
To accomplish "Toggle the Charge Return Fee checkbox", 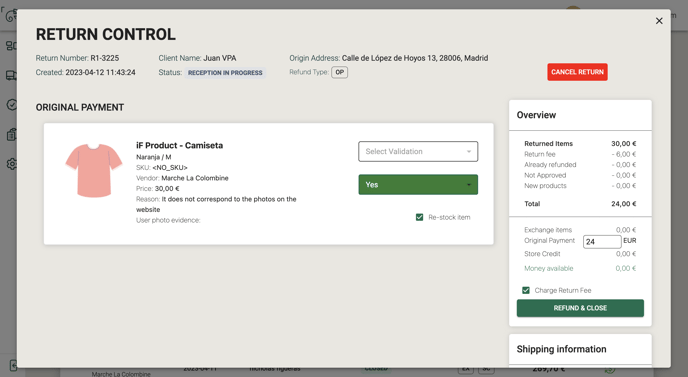I will tap(526, 290).
